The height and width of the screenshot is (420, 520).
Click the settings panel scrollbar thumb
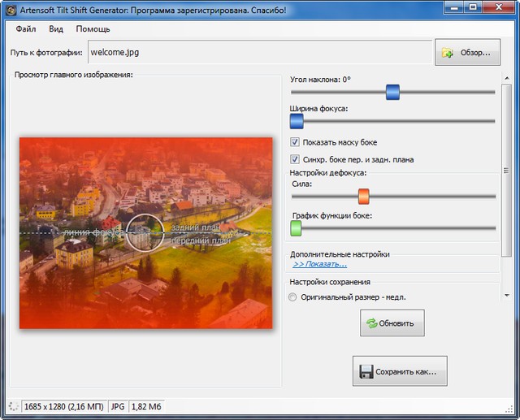tap(506, 171)
